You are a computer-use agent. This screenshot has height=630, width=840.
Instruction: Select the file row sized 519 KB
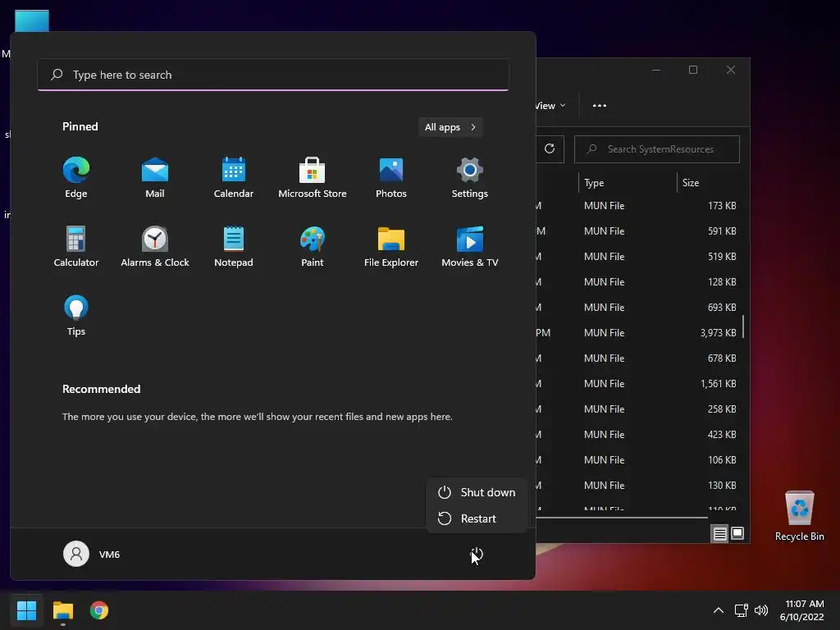point(638,257)
